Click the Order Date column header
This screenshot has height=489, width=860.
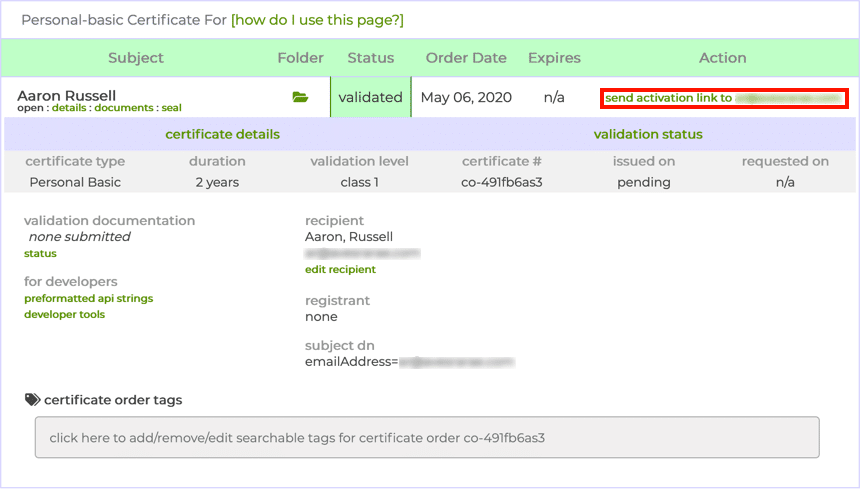[468, 58]
